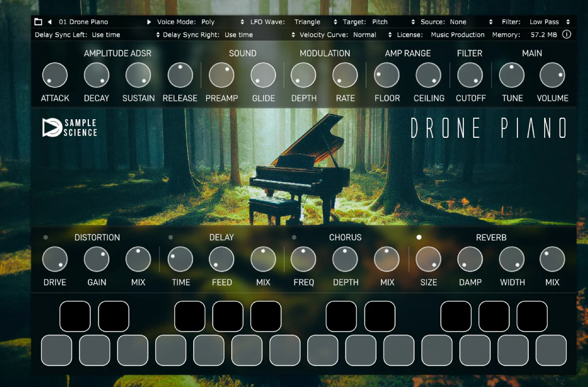Toggle the Reverb effect off
588x387 pixels.
point(419,237)
